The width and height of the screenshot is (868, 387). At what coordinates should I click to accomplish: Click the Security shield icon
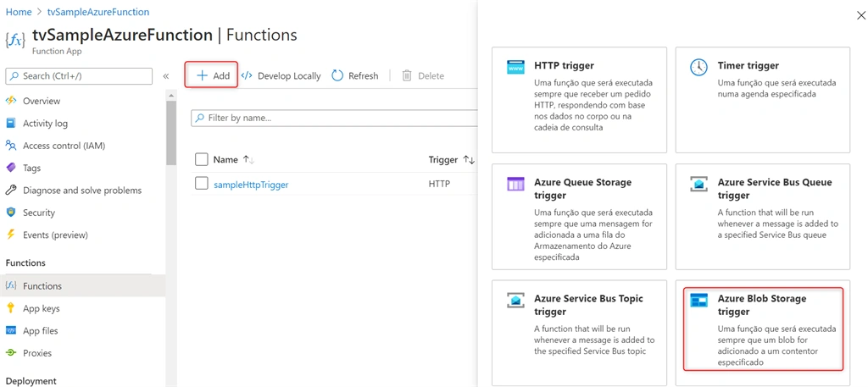point(11,213)
